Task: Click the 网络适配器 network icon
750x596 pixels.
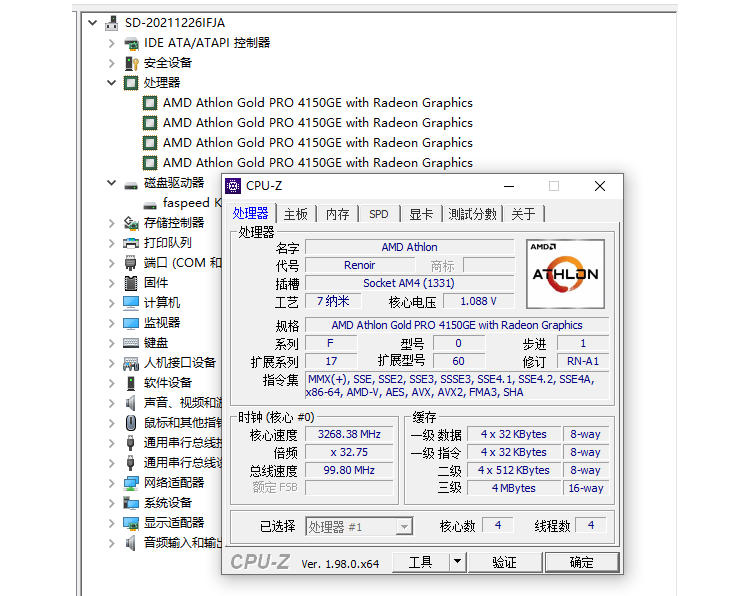Action: 131,483
